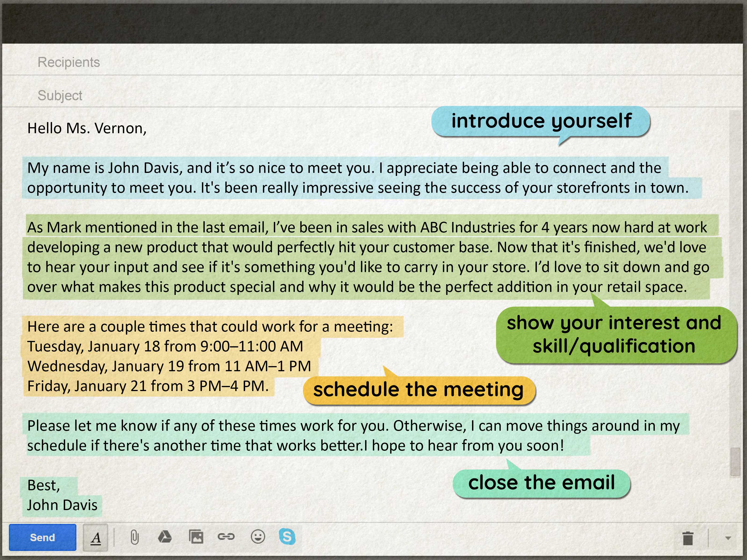Click the 'introduce yourself' callout
Image resolution: width=747 pixels, height=560 pixels.
[x=541, y=121]
